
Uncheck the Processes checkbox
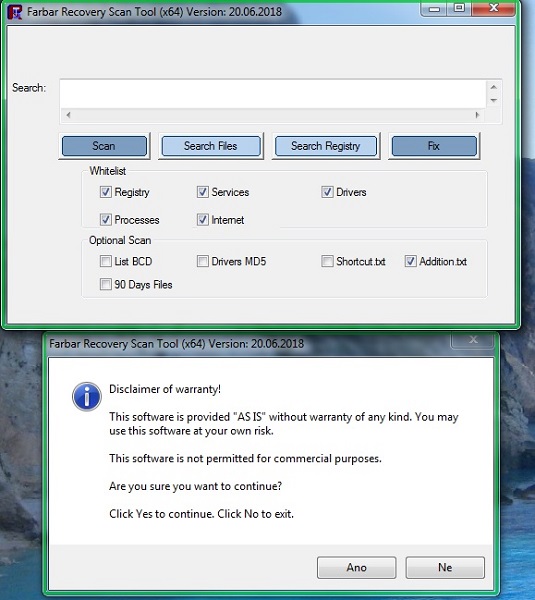[106, 220]
